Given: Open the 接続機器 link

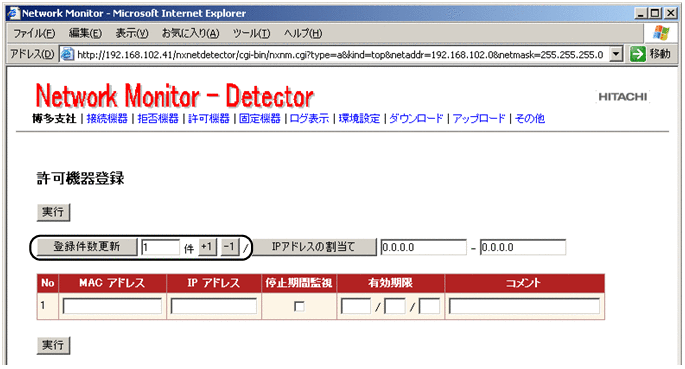Looking at the screenshot, I should (x=107, y=118).
